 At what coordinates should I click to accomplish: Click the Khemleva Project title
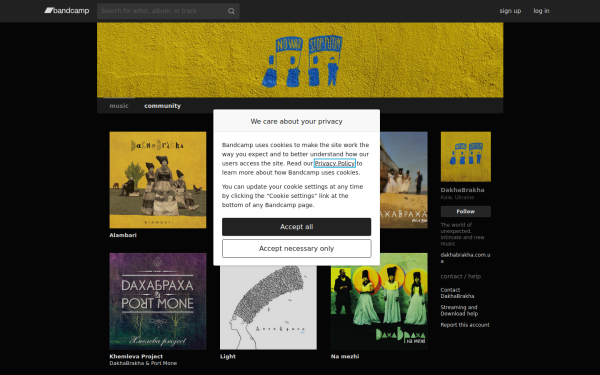pyautogui.click(x=136, y=356)
